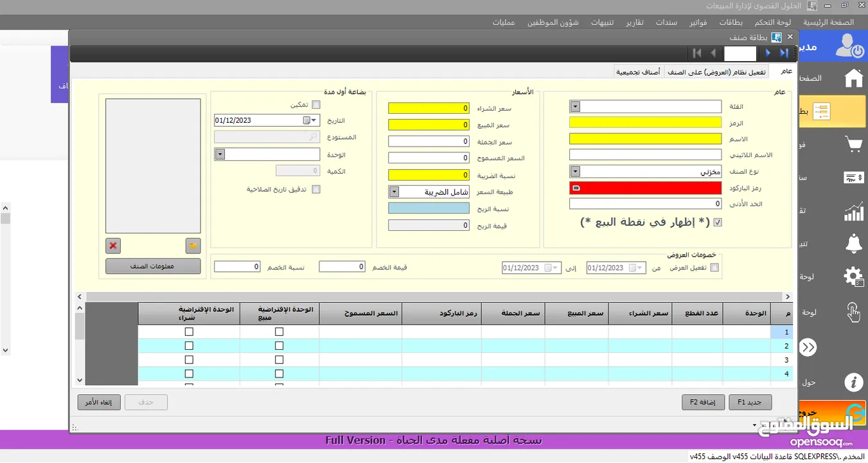Open the شؤون الموظفين menu
The height and width of the screenshot is (463, 868).
click(x=553, y=23)
